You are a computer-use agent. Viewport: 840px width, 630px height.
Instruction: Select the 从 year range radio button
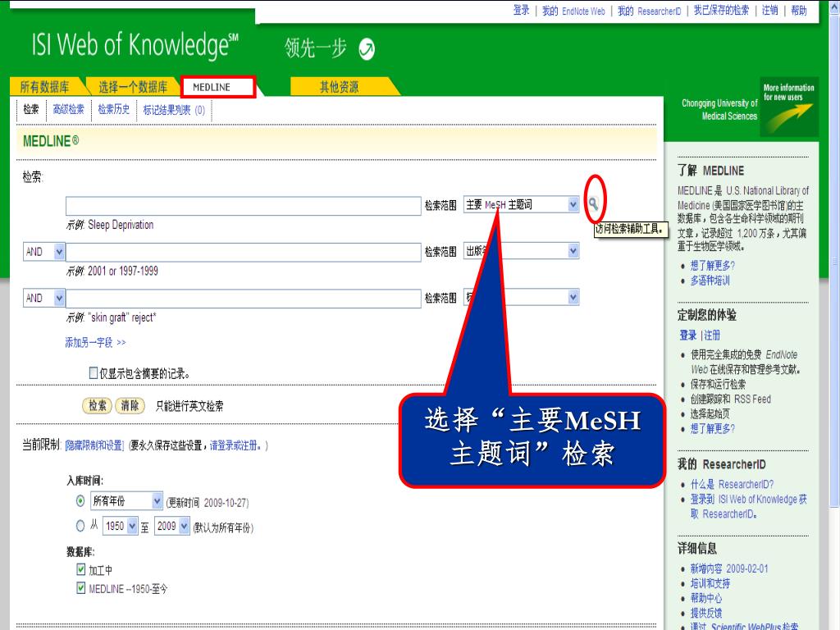(80, 526)
